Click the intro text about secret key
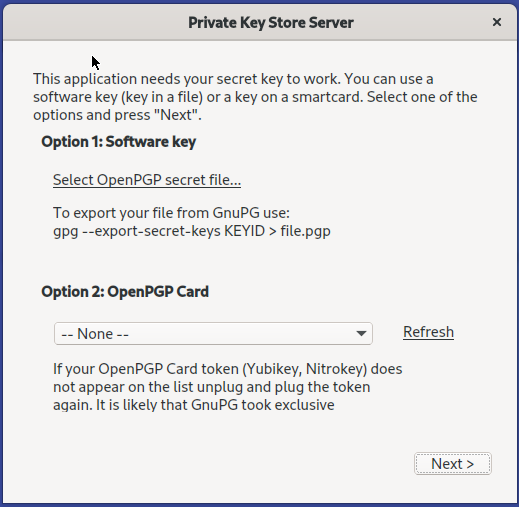519x507 pixels. (255, 97)
